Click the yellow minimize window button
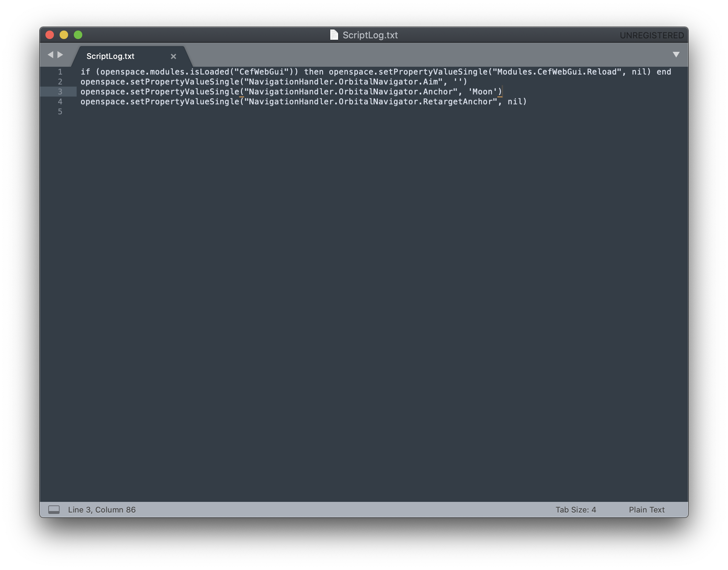The image size is (728, 570). coord(64,35)
